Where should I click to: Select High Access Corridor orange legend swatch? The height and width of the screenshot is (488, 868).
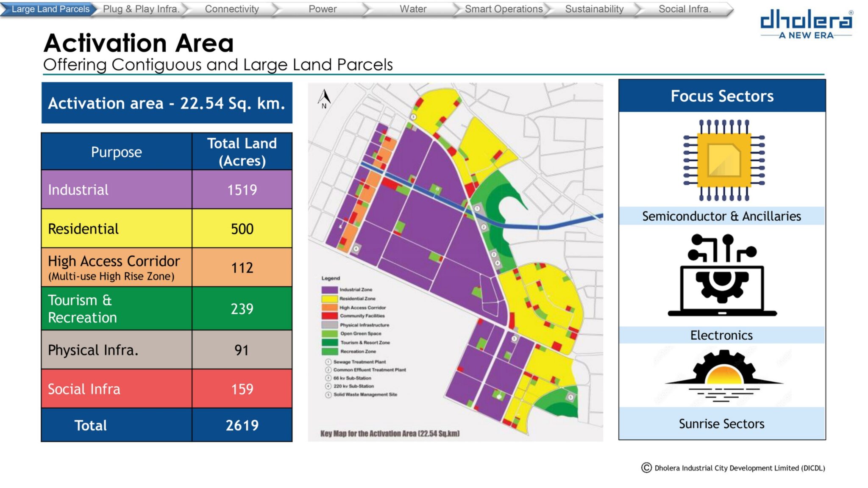329,307
